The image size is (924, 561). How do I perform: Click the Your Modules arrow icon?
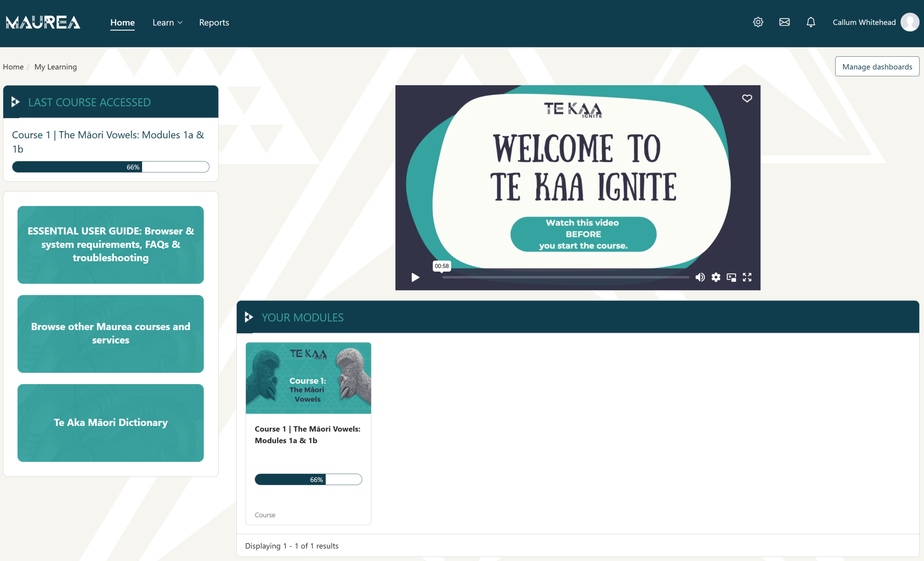coord(249,317)
